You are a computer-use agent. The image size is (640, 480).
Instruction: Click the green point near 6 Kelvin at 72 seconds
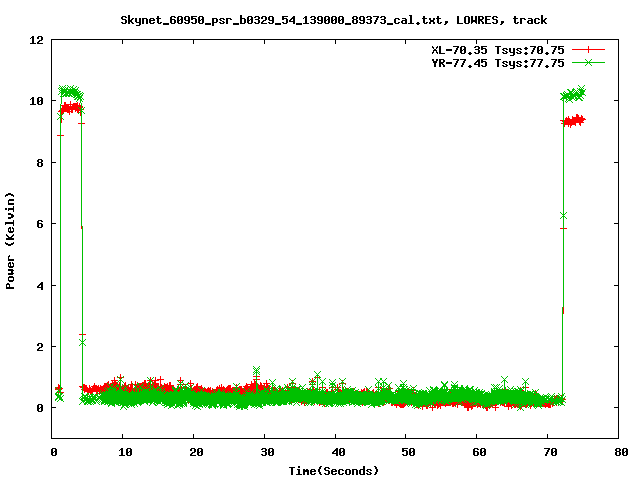pyautogui.click(x=564, y=215)
